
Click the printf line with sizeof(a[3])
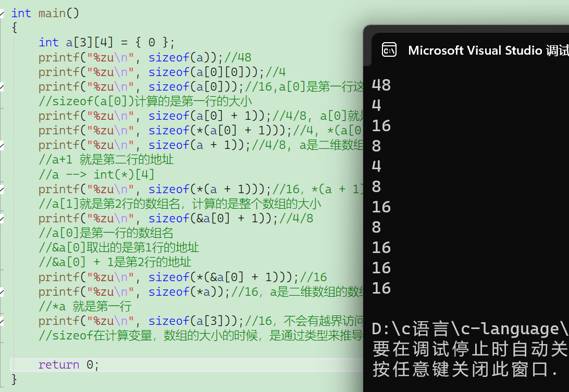pyautogui.click(x=201, y=321)
